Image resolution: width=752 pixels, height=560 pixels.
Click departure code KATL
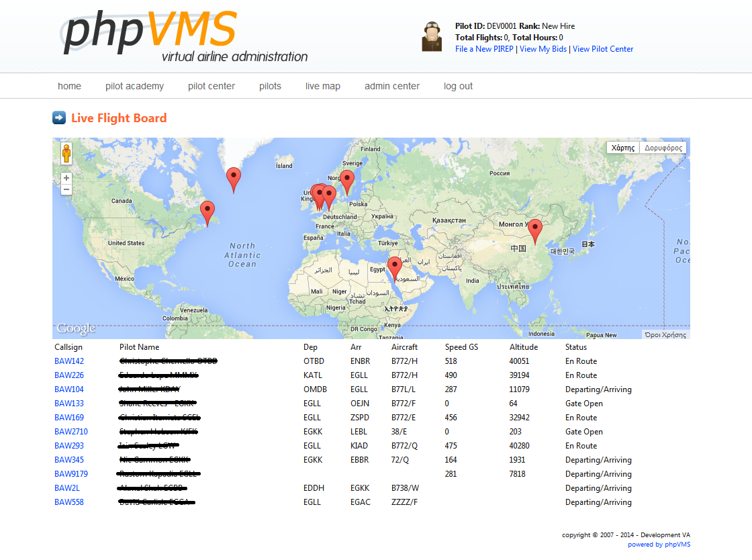point(313,375)
